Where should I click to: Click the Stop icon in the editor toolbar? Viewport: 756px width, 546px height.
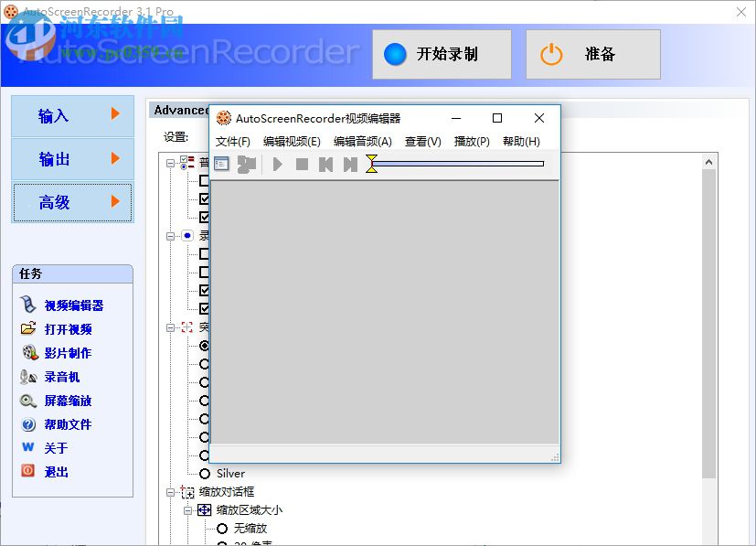pyautogui.click(x=302, y=163)
